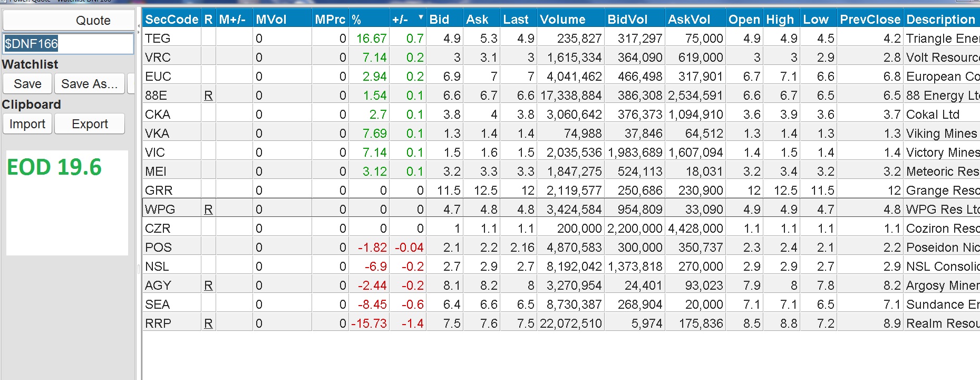This screenshot has width=980, height=380.
Task: Click the Watchlist Save button
Action: click(x=27, y=84)
